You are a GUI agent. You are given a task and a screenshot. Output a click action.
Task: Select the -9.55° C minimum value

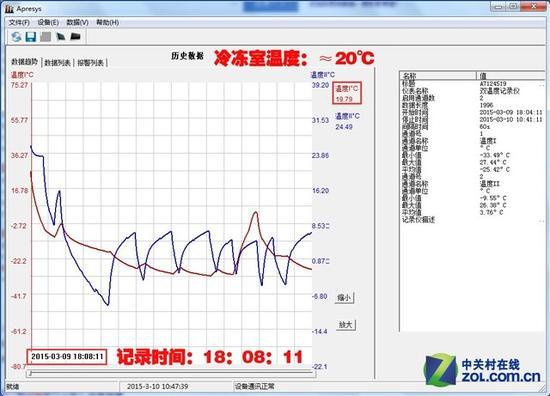(x=493, y=198)
